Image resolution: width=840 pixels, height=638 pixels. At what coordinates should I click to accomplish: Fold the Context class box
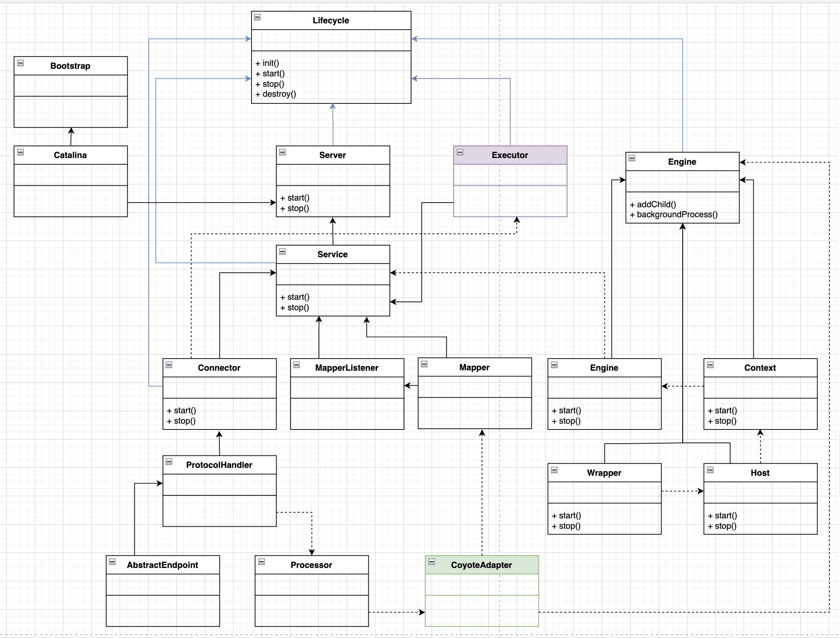pos(710,365)
